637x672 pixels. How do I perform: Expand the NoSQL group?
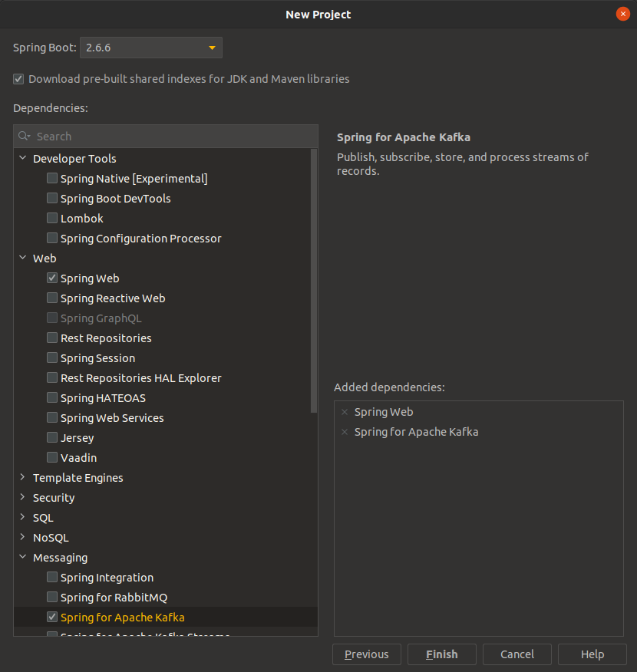[23, 537]
